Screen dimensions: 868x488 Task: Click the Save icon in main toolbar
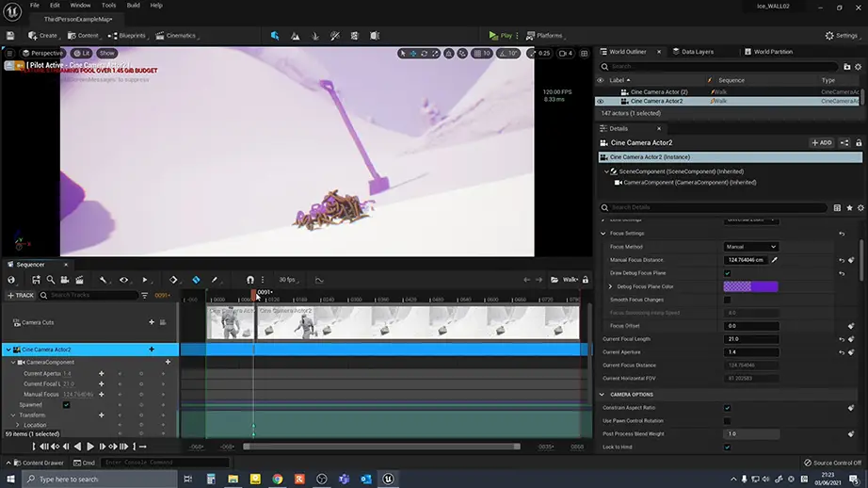point(10,36)
